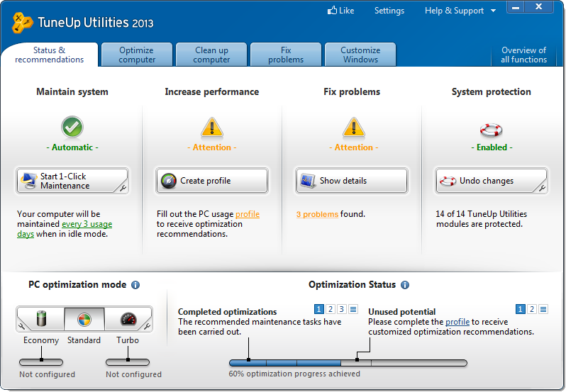Minimize the TuneUp Utilities window

pyautogui.click(x=516, y=7)
